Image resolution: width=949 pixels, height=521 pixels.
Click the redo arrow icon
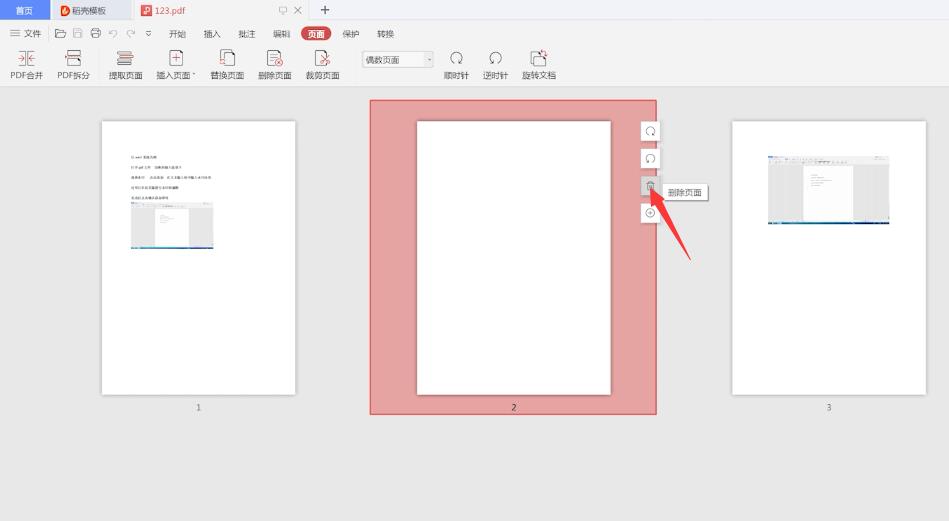click(131, 34)
